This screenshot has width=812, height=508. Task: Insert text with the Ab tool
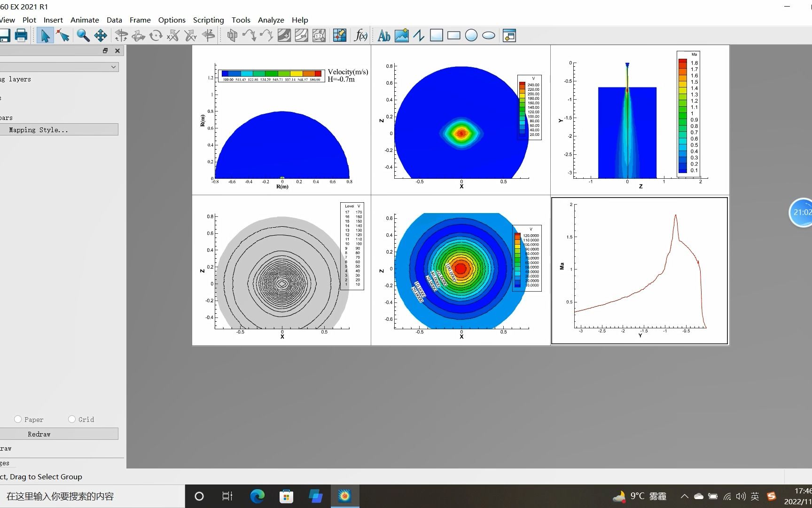click(x=384, y=36)
